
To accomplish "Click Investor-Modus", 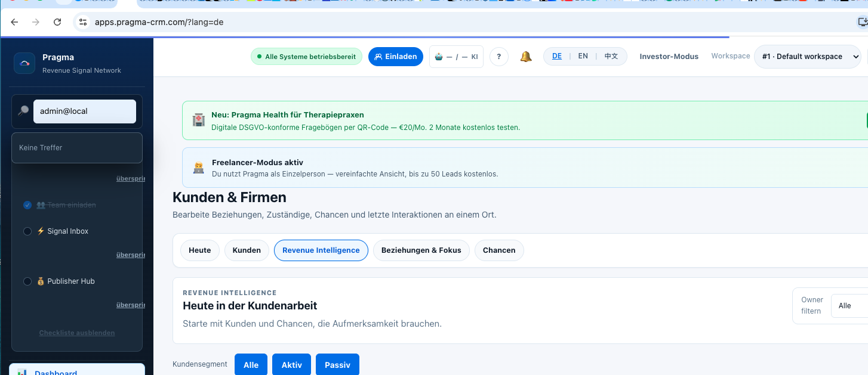I will coord(669,57).
